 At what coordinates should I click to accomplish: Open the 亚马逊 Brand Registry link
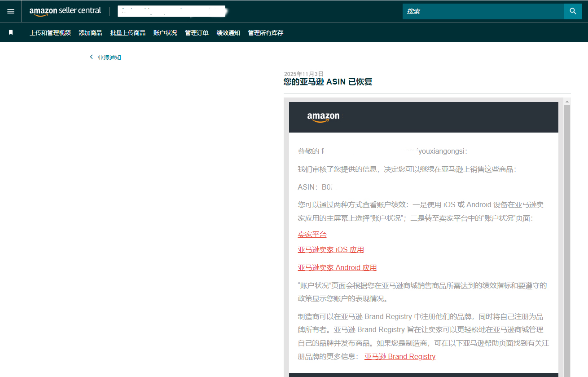[399, 356]
